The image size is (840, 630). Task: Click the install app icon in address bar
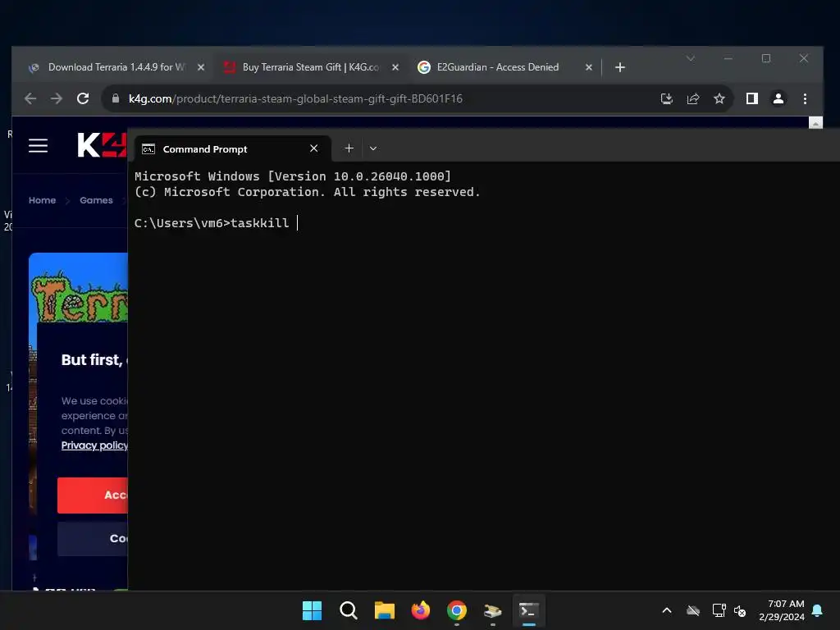(x=666, y=98)
